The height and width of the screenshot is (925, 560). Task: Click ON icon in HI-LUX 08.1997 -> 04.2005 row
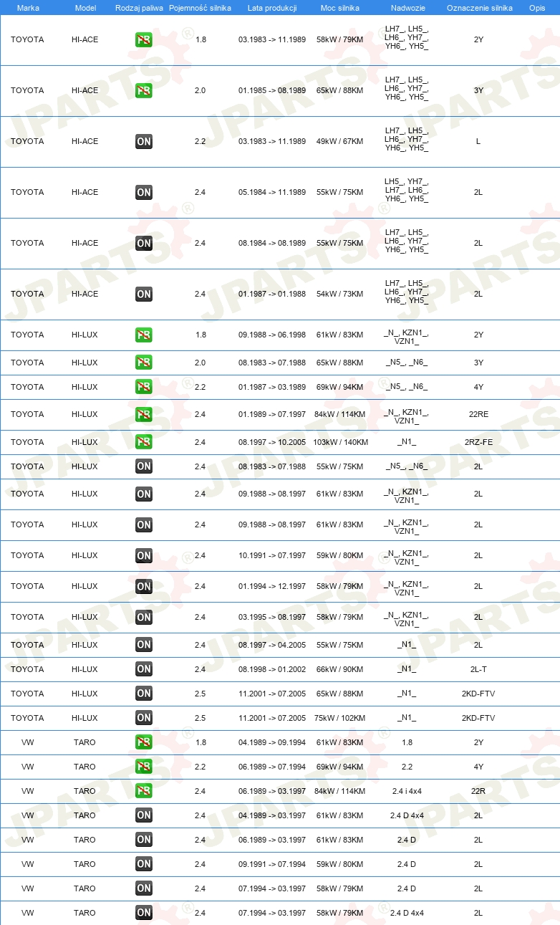coord(144,645)
